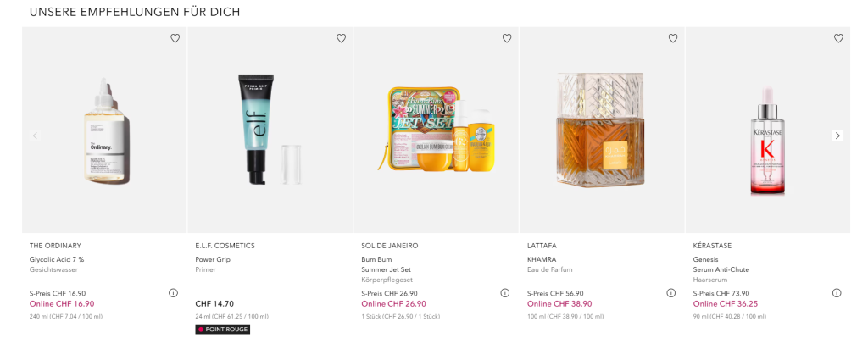868x338 pixels.
Task: Click the KÉRASTASE brand name
Action: [712, 246]
